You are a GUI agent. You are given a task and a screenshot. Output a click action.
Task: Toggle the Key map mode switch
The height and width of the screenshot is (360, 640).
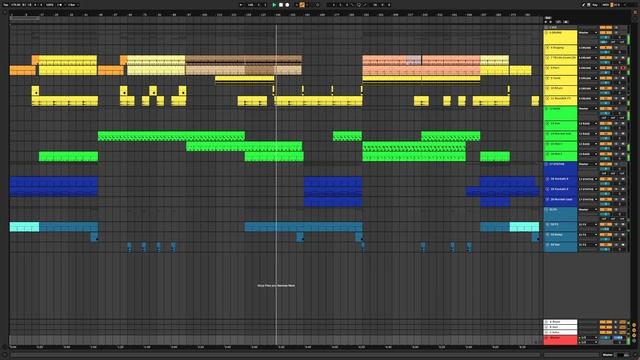595,5
